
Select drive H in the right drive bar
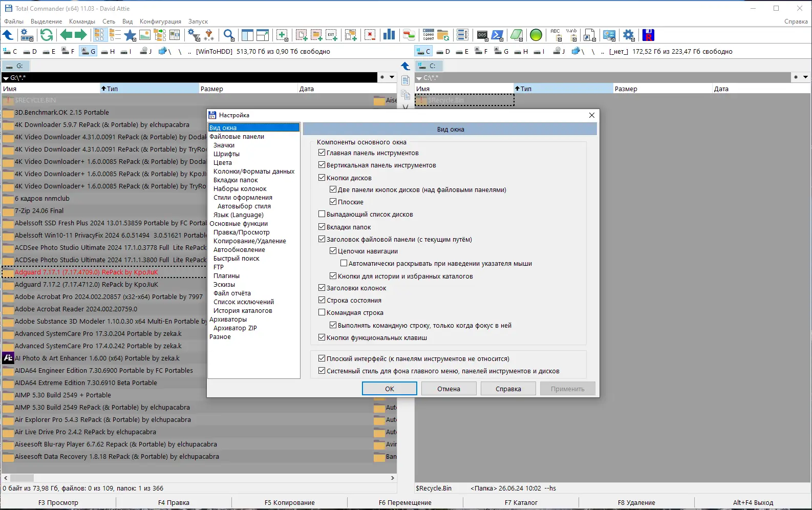coord(522,51)
